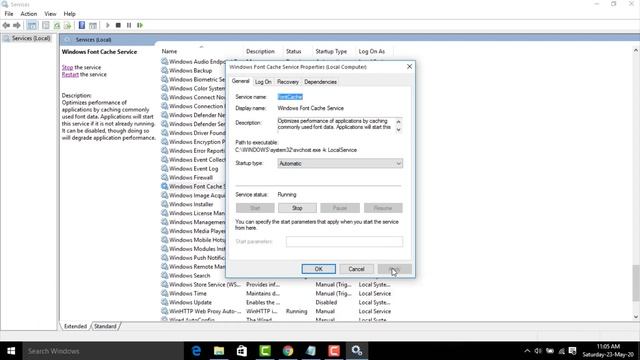640x360 pixels.
Task: Open the File menu
Action: tap(9, 14)
